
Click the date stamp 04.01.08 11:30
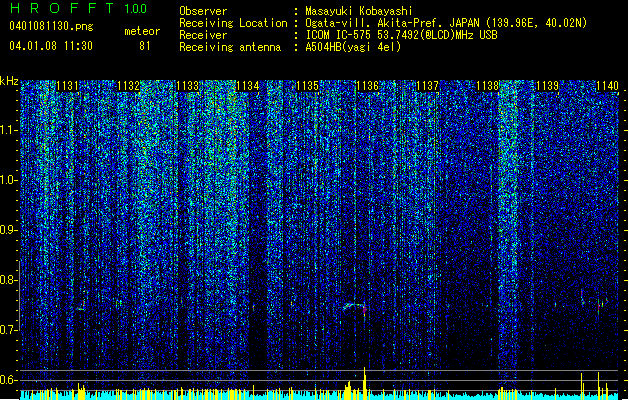(x=51, y=46)
